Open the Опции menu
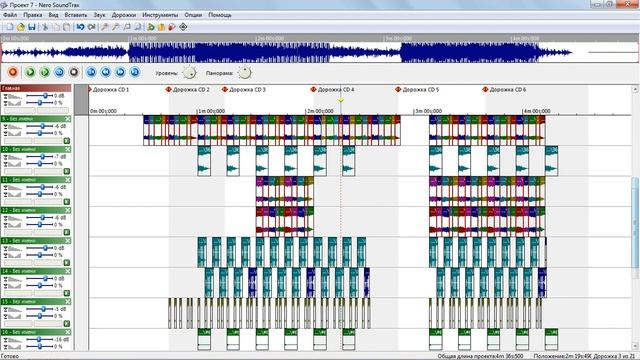The image size is (640, 360). 193,15
